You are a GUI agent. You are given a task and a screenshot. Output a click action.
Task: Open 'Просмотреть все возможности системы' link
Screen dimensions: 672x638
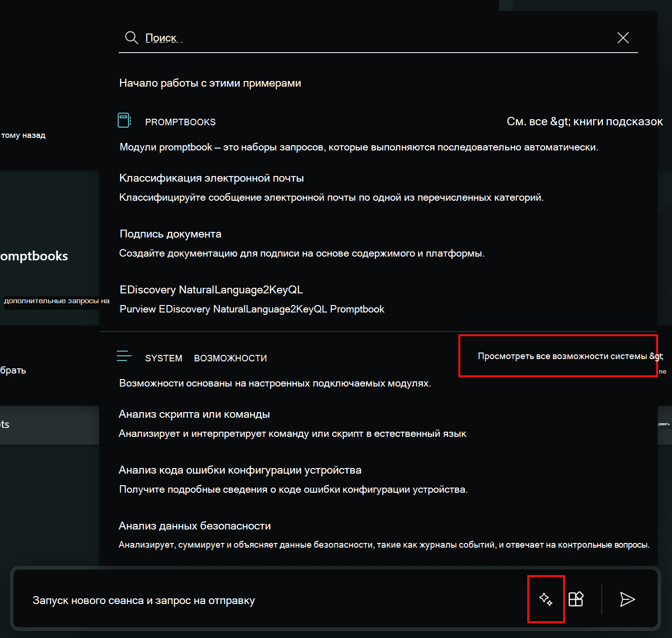tap(570, 356)
